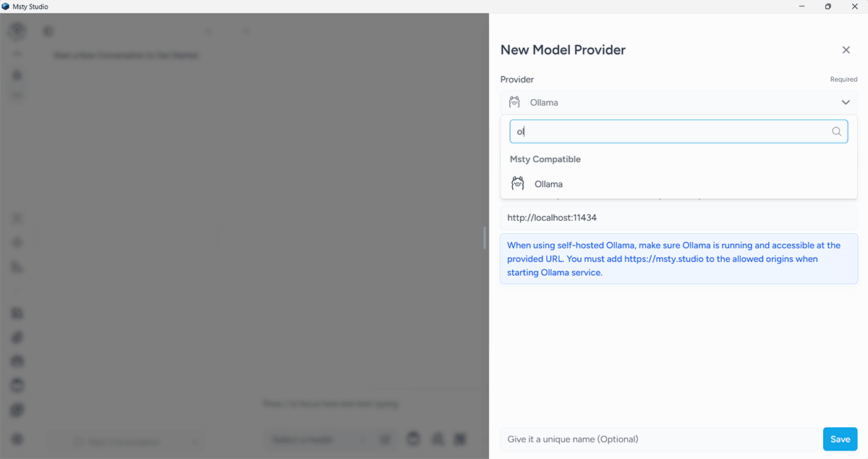Click the llama icon in Provider field
Viewport: 868px width, 459px height.
pos(514,102)
